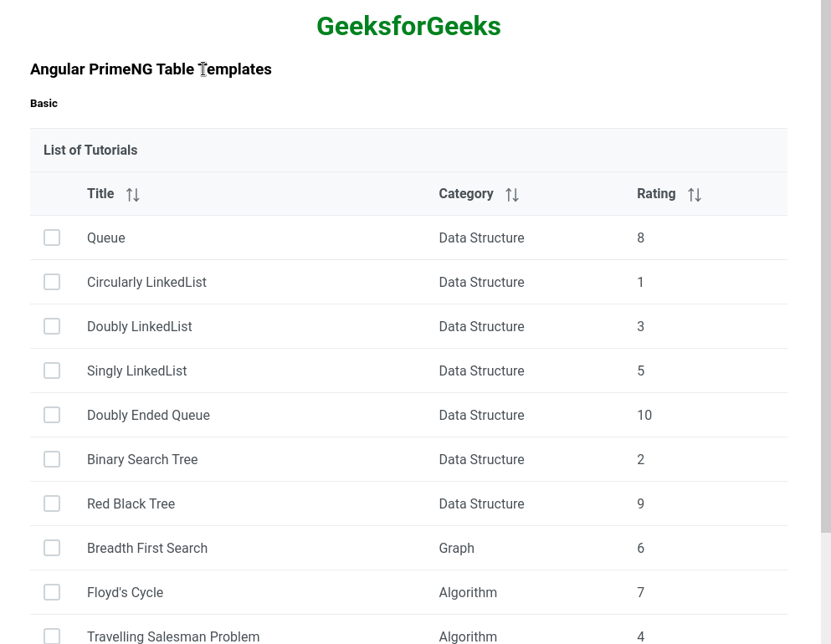Check the checkbox for the Queue row

pos(52,238)
